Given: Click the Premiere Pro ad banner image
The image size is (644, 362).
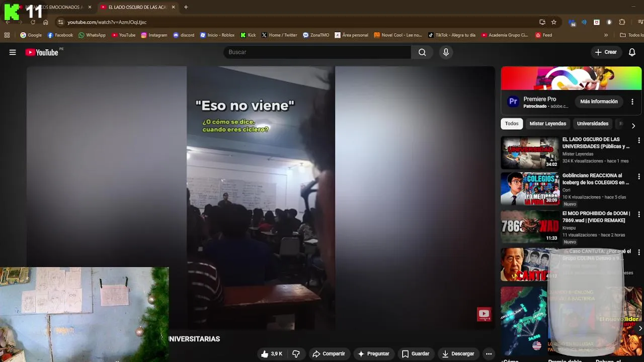Looking at the screenshot, I should tap(571, 78).
